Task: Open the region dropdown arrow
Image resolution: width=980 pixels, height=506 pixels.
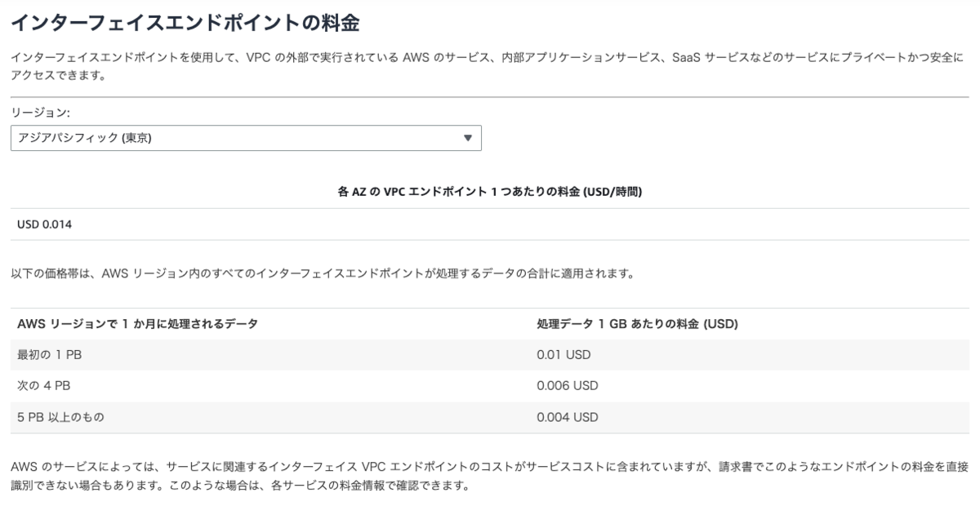Action: tap(467, 138)
